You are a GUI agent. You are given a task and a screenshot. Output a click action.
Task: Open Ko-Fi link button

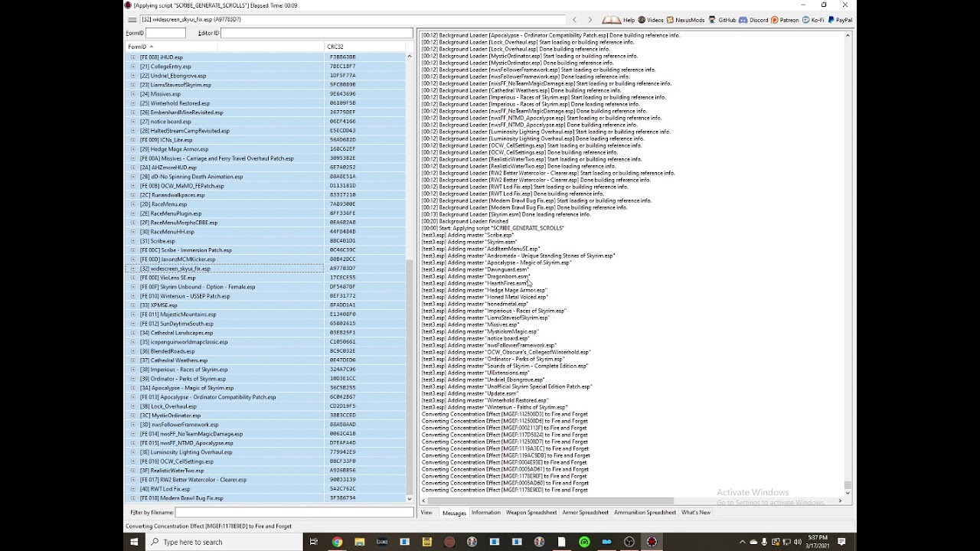[813, 20]
